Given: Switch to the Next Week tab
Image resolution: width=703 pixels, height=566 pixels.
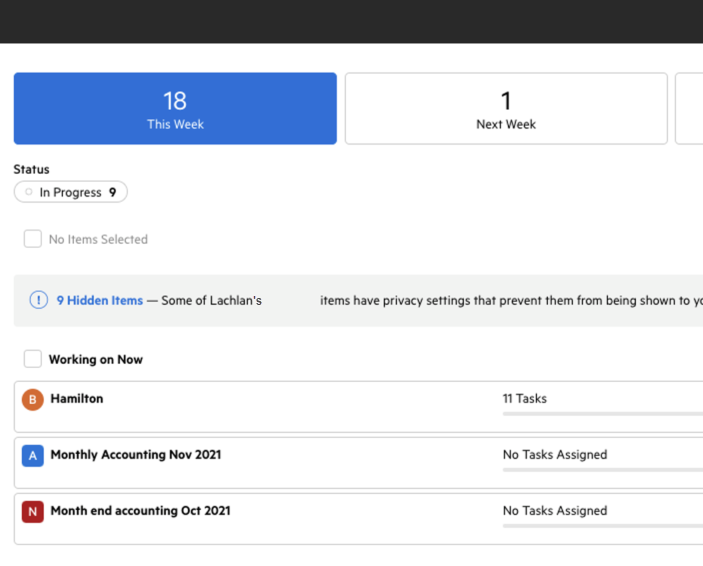Looking at the screenshot, I should pos(506,108).
